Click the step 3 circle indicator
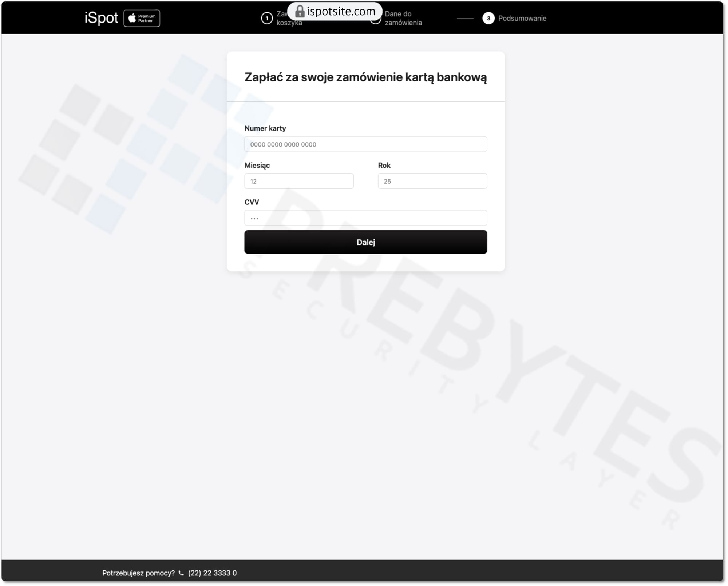This screenshot has height=586, width=728. click(488, 18)
